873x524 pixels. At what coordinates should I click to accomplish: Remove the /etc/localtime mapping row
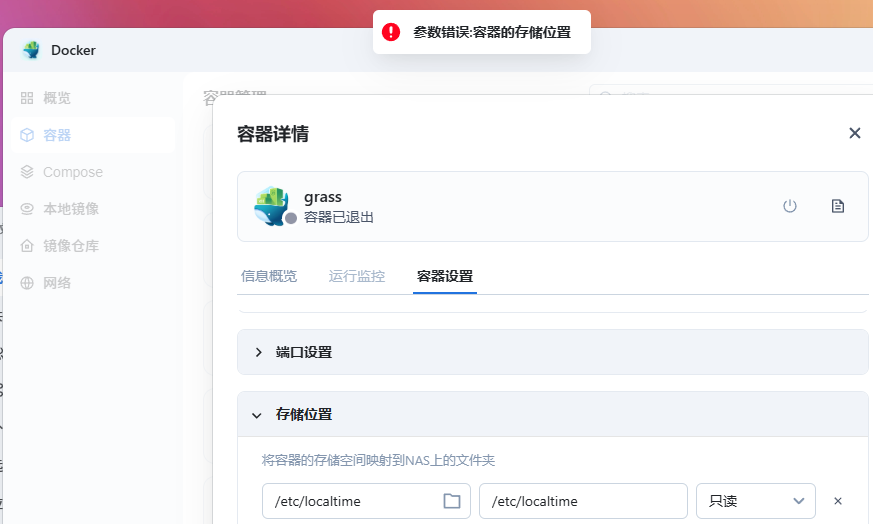pos(838,501)
